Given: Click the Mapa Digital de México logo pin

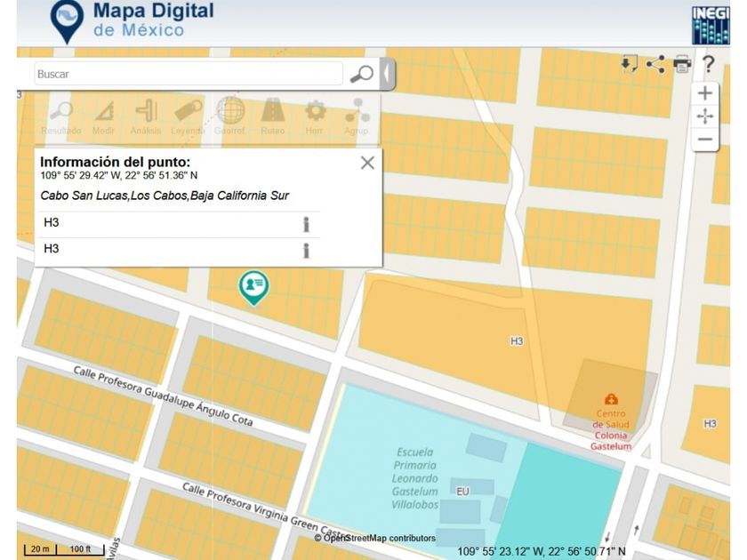Looking at the screenshot, I should point(68,21).
